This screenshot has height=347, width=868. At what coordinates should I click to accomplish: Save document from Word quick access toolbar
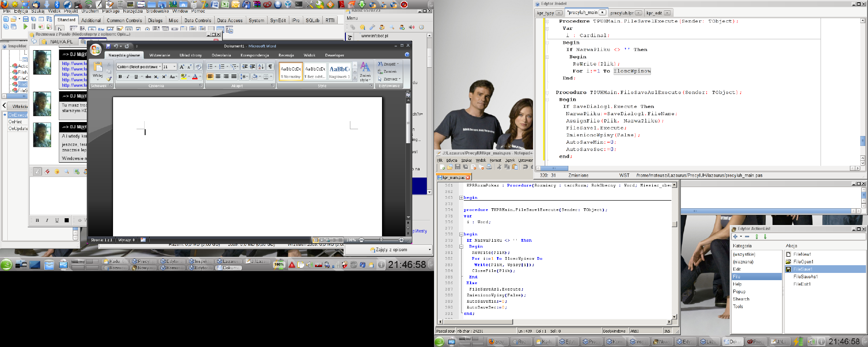tap(108, 46)
